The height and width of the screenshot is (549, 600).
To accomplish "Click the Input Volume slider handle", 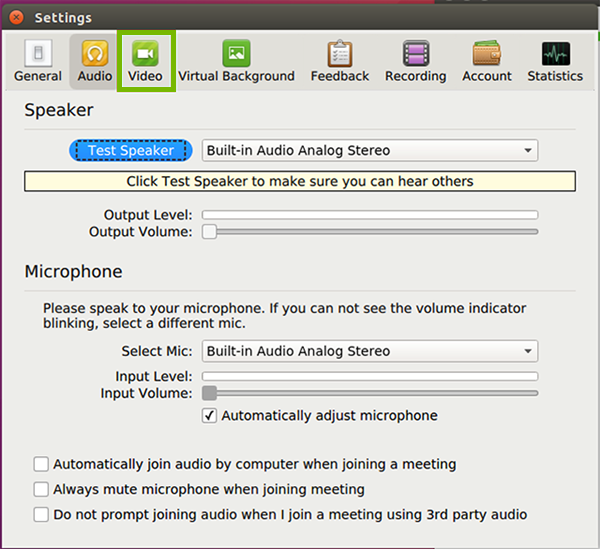I will coord(209,393).
